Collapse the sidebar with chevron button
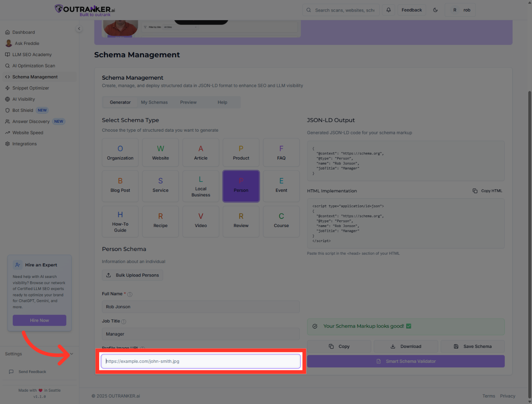The width and height of the screenshot is (532, 404). pos(79,28)
